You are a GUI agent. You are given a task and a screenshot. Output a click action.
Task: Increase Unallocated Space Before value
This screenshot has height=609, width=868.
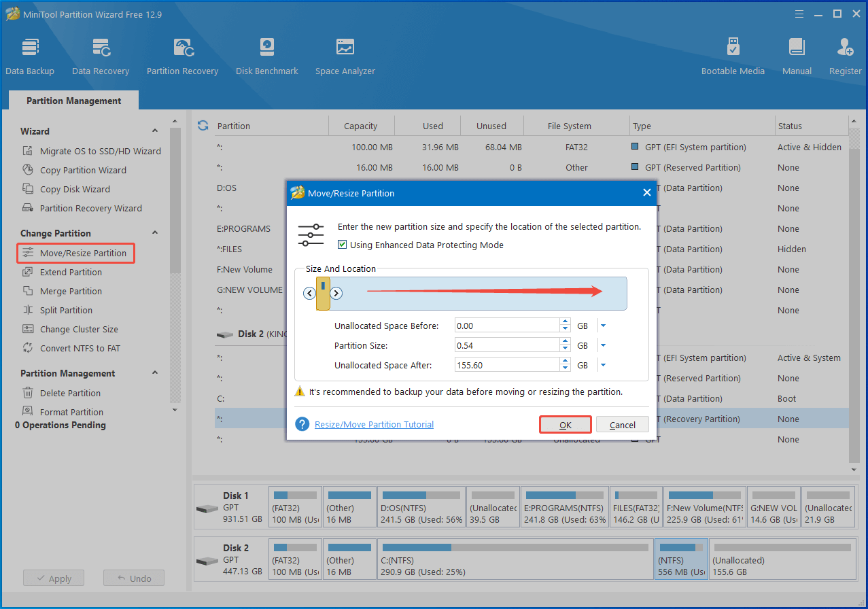[x=566, y=322]
